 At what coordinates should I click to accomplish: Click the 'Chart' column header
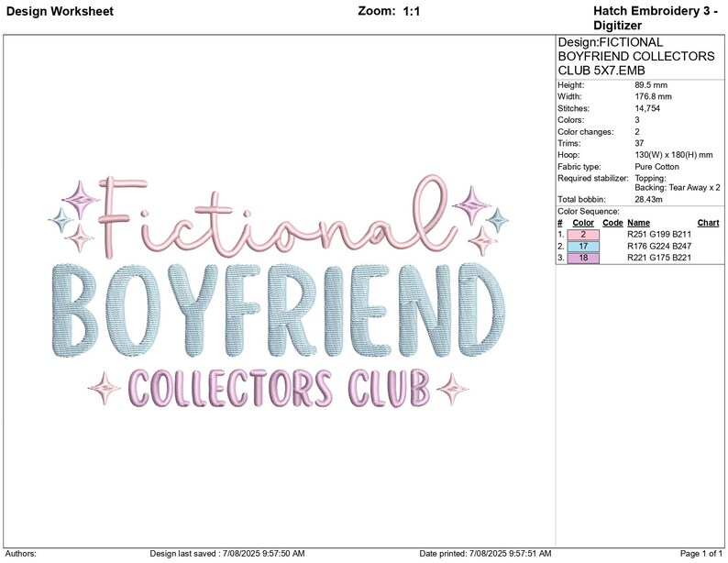click(x=708, y=223)
